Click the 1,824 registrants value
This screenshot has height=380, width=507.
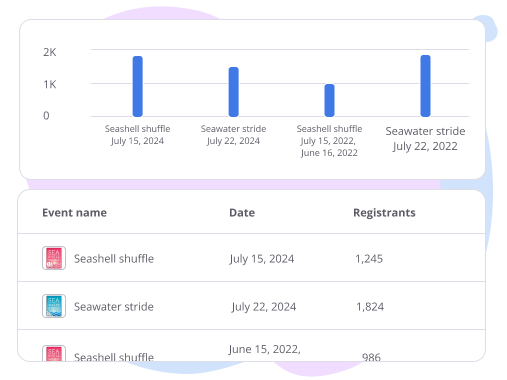[370, 307]
